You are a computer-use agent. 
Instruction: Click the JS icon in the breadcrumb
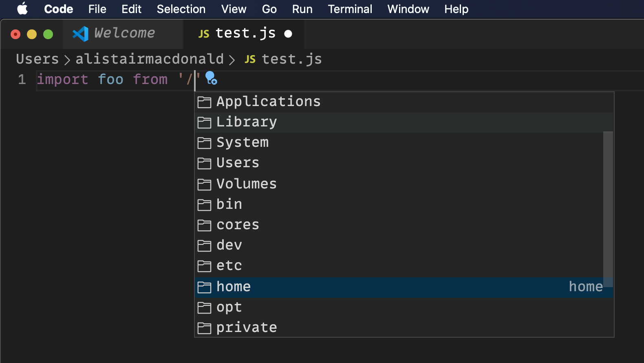[250, 60]
